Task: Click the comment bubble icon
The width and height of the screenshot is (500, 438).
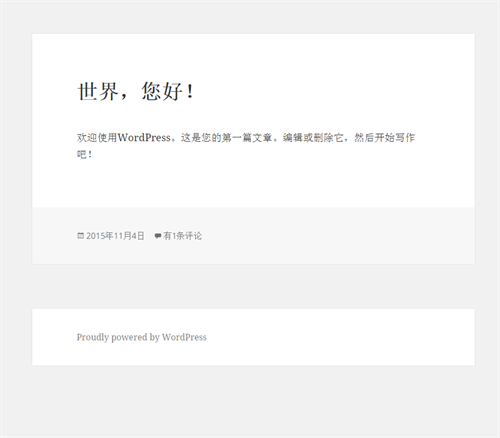Action: 158,236
